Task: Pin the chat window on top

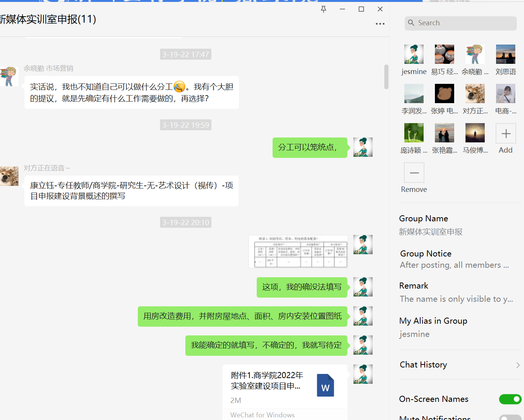Action: point(324,9)
